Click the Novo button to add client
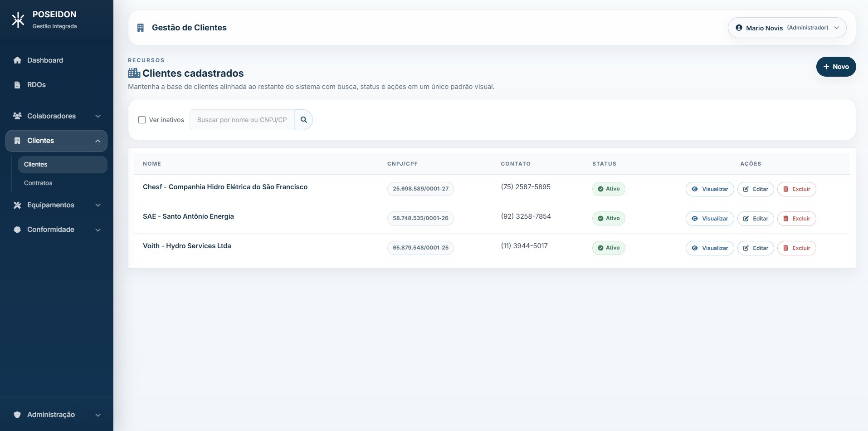The width and height of the screenshot is (868, 431). click(x=836, y=67)
